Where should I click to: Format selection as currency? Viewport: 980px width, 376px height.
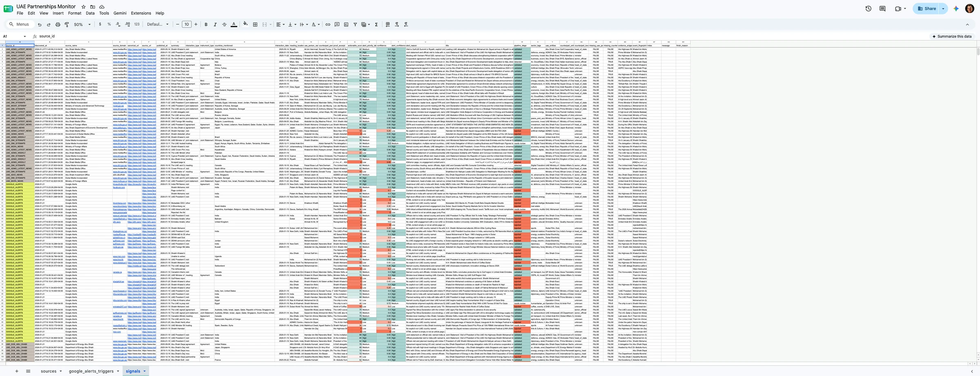point(100,25)
